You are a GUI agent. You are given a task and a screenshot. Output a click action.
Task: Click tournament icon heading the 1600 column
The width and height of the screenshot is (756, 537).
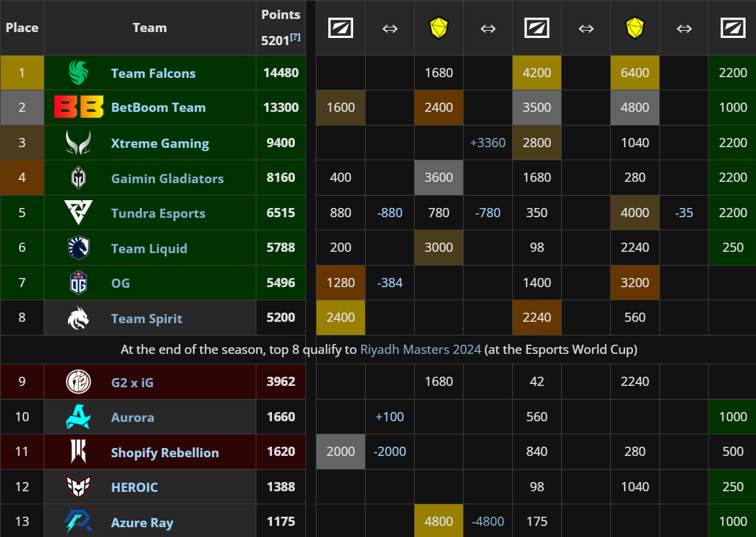340,28
